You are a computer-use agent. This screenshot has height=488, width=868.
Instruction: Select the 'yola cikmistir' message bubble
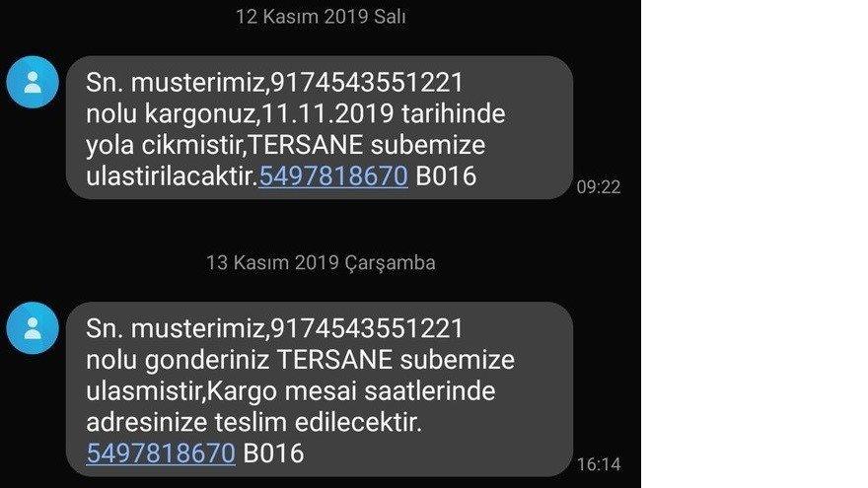click(320, 127)
